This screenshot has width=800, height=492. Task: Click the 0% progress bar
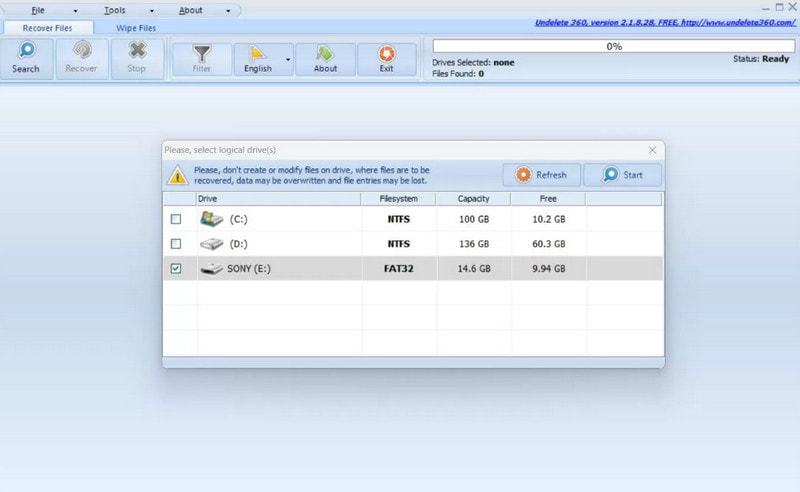click(x=614, y=46)
